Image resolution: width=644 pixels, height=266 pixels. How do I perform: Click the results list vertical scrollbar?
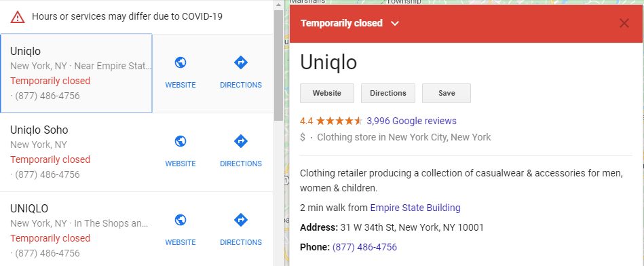point(278,66)
